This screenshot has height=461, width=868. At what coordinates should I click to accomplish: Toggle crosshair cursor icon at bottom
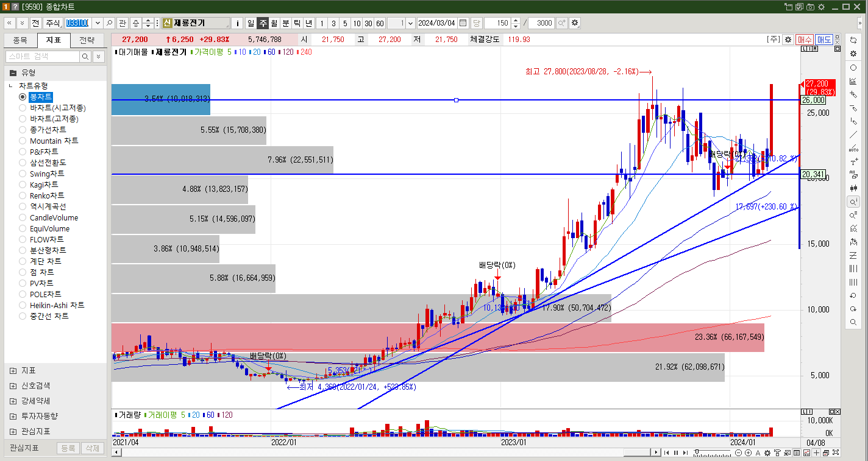pos(816,452)
